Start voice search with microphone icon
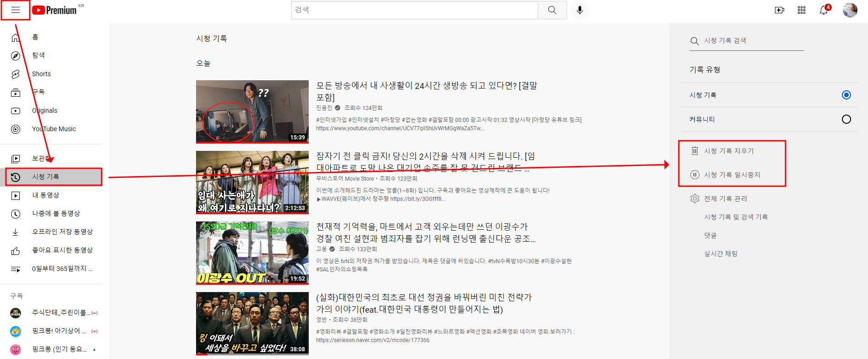This screenshot has width=868, height=359. pyautogui.click(x=580, y=10)
